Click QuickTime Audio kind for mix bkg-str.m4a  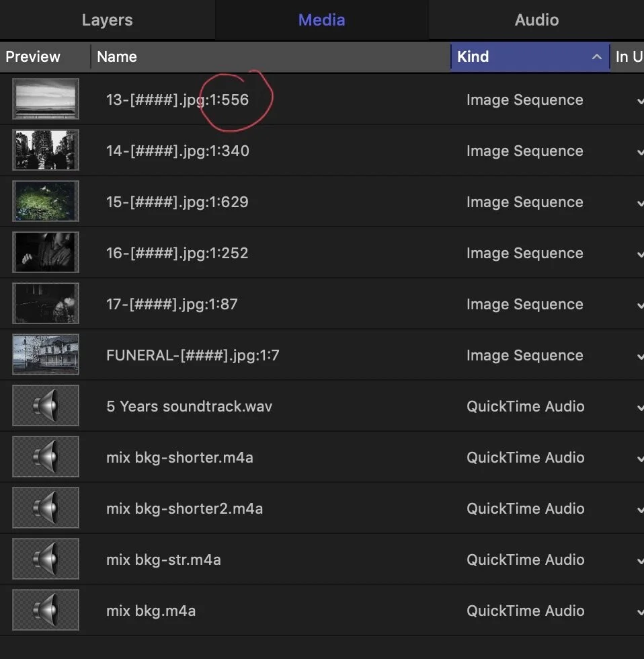[526, 559]
